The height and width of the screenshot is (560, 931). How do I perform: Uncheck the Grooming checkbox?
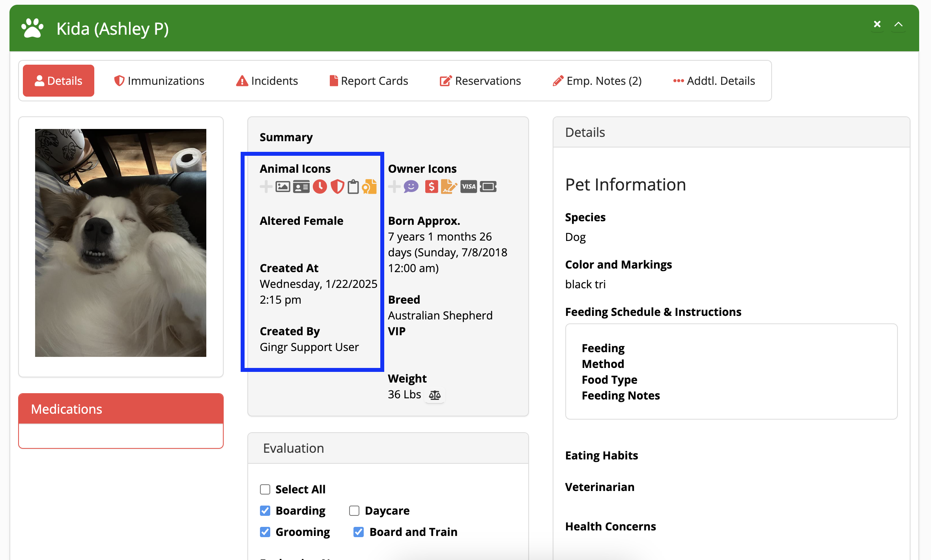[x=265, y=532]
